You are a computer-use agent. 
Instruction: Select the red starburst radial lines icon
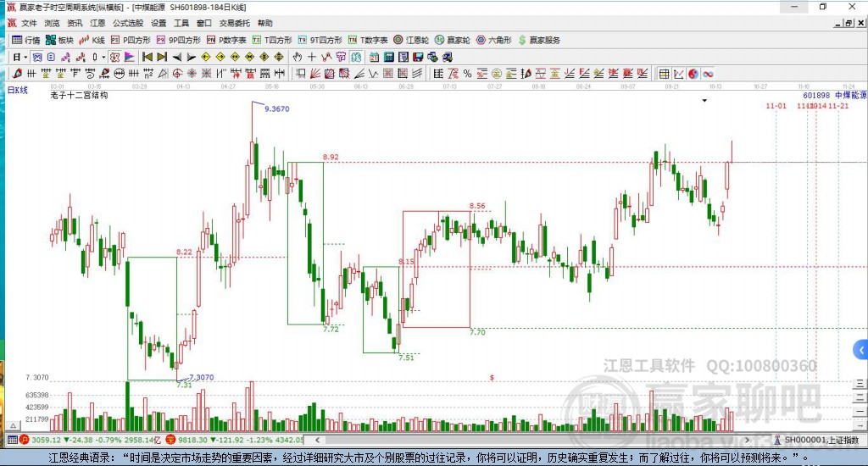(192, 74)
